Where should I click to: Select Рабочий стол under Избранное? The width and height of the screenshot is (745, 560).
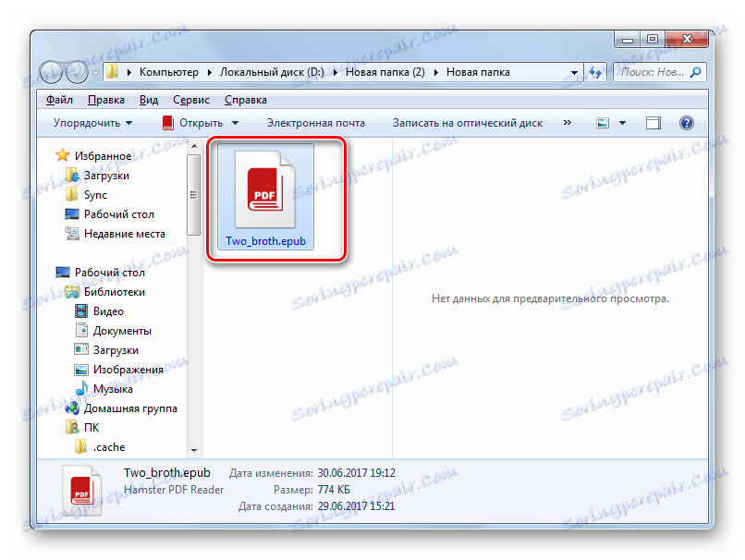[x=119, y=214]
